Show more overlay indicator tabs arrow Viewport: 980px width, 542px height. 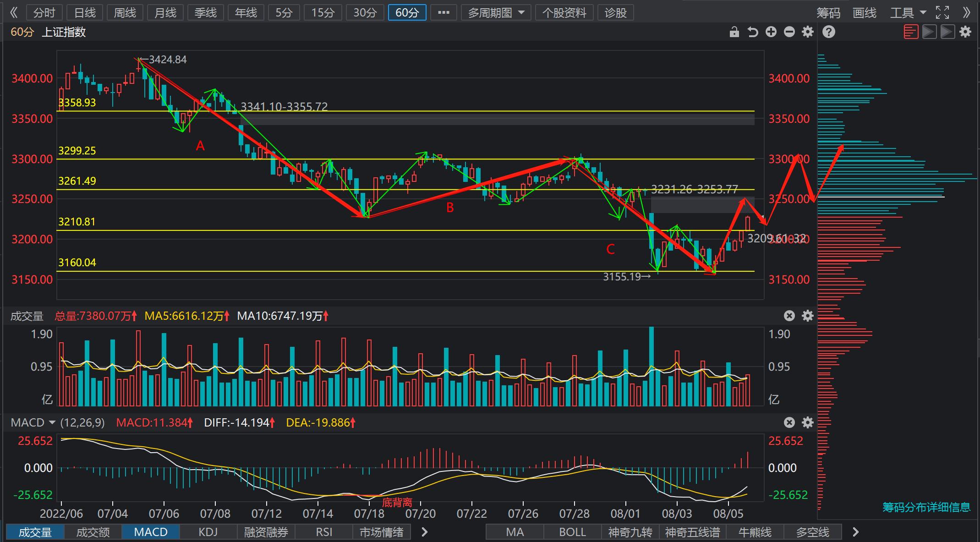855,532
